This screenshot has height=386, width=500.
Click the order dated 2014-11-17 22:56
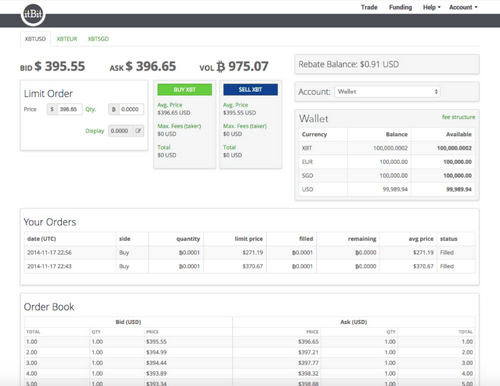(249, 252)
